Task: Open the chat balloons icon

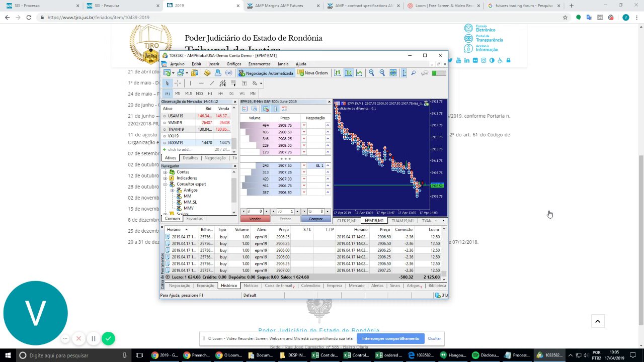Action: (x=425, y=73)
